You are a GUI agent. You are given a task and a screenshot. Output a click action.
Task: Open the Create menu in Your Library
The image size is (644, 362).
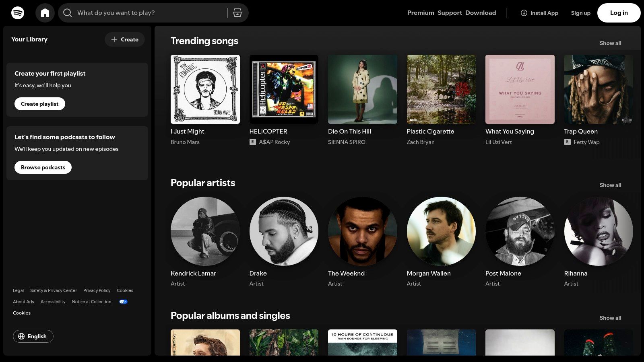point(125,39)
